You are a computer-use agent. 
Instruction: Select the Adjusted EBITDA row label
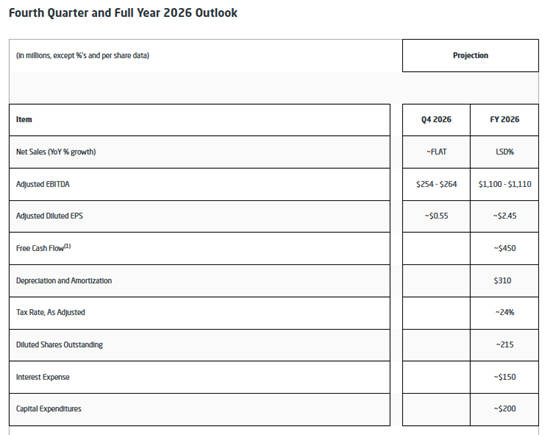coord(43,184)
